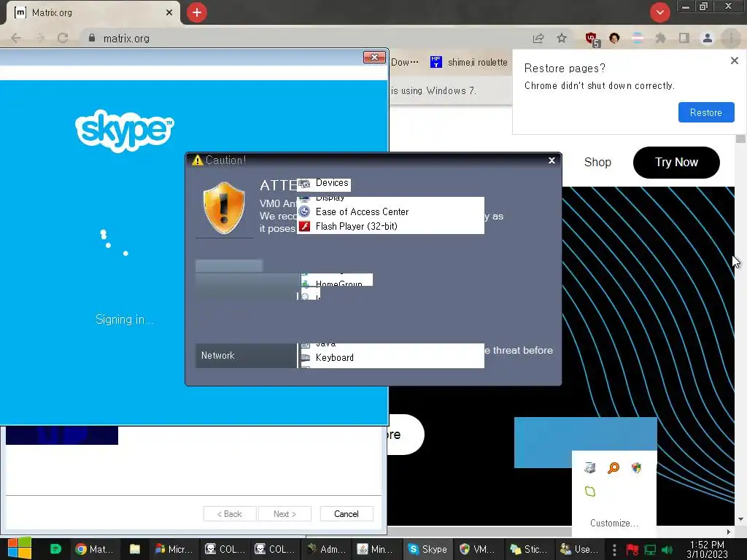
Task: Dismiss the Restore pages popup
Action: pyautogui.click(x=734, y=61)
